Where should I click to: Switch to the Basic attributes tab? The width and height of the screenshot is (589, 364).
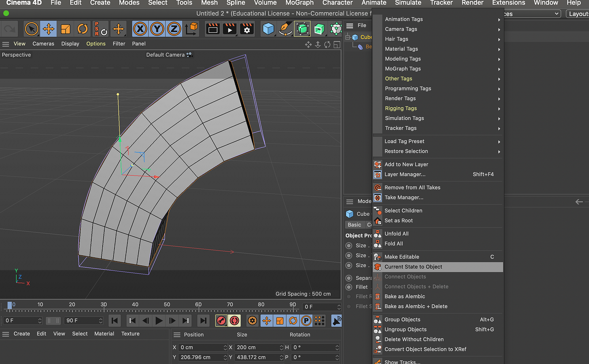(x=354, y=225)
